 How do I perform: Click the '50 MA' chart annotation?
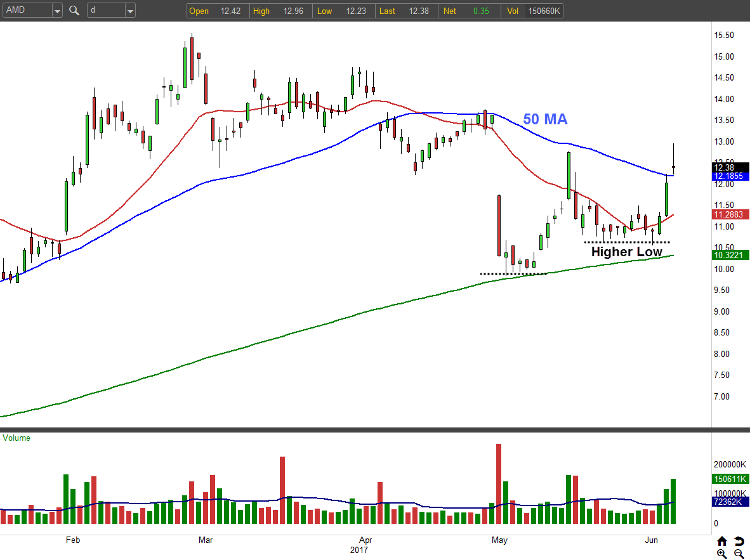coord(545,119)
